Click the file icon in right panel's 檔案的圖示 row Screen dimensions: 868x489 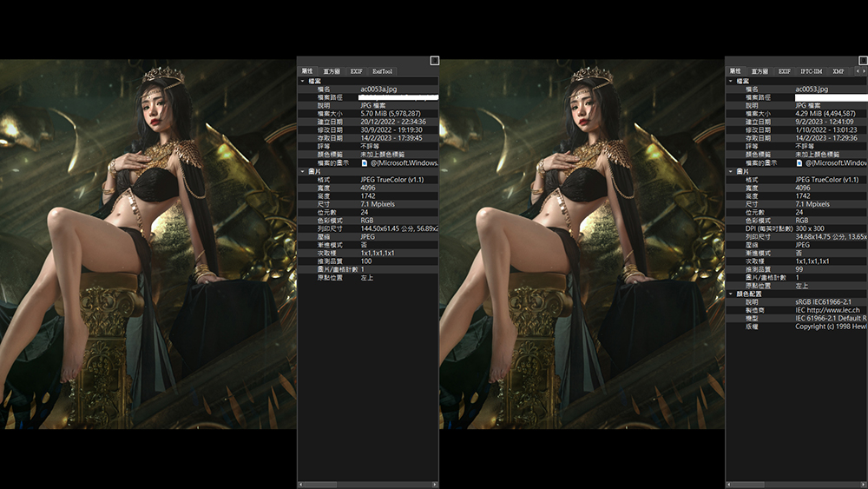tap(799, 162)
